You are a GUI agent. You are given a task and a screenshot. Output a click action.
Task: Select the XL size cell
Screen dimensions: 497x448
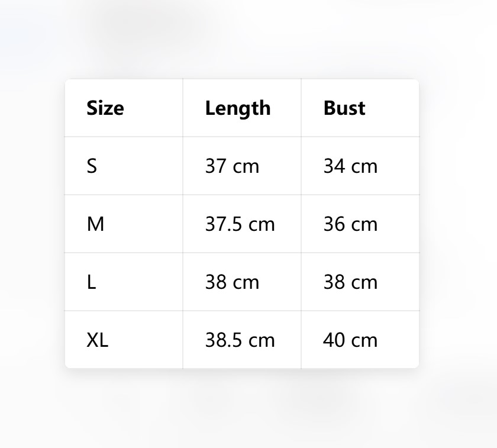coord(124,340)
